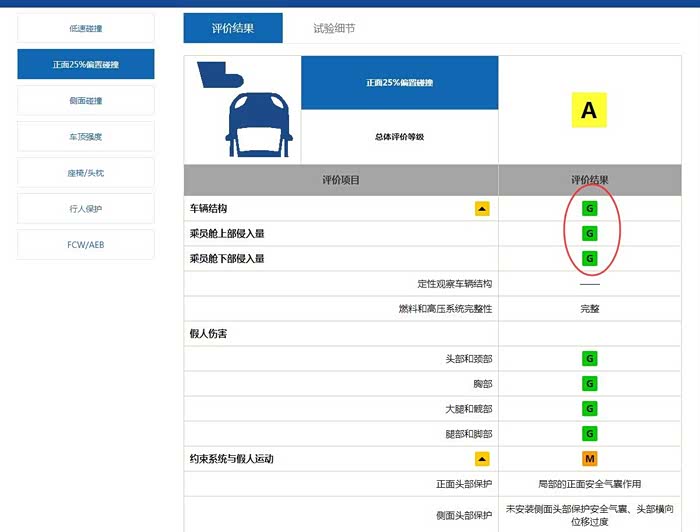Image resolution: width=700 pixels, height=532 pixels.
Task: Open the FCW/AEB sidebar item
Action: (86, 245)
